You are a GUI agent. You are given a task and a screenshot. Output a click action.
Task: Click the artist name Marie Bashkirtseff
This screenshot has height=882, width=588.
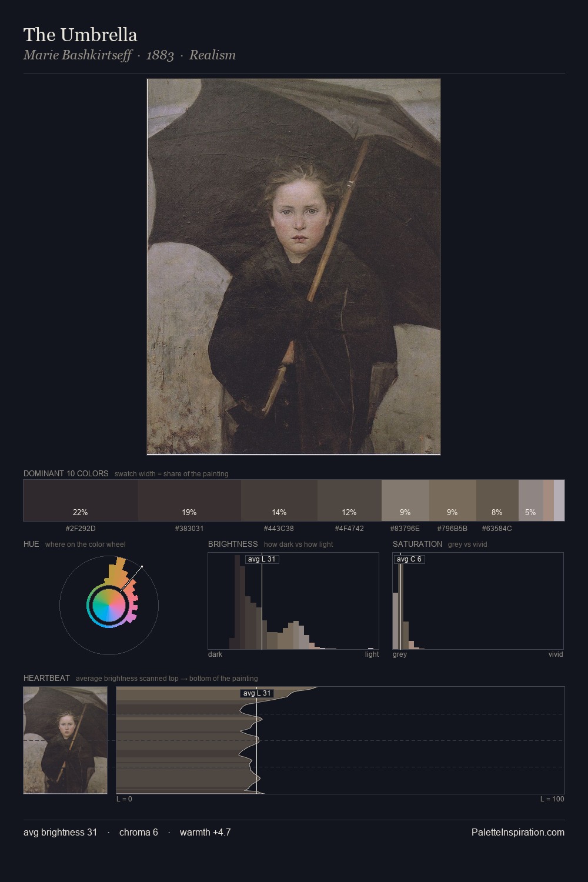pos(78,55)
